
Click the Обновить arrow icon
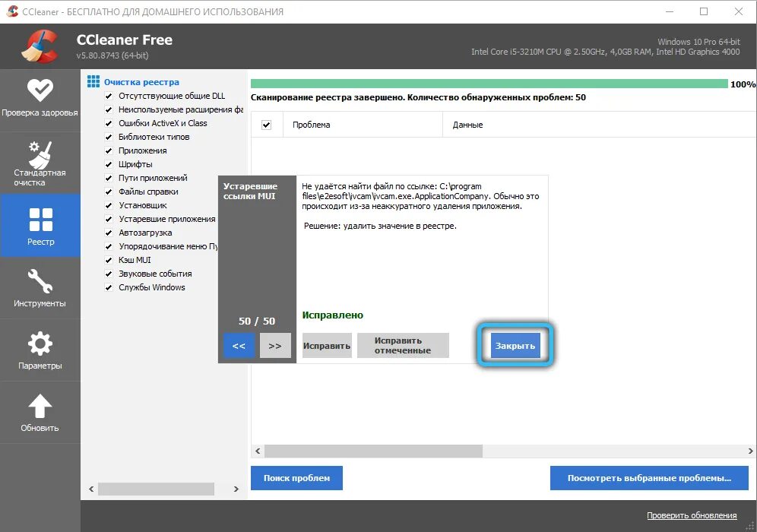click(x=40, y=406)
